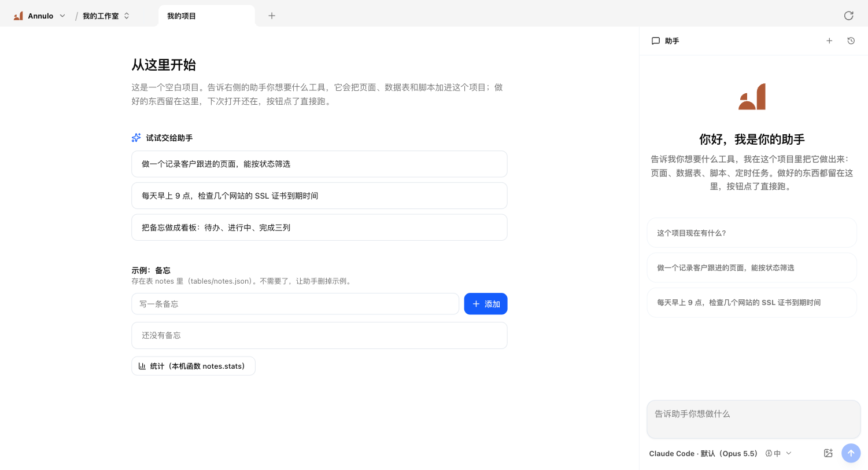Click the large assistant logo in panel

[x=752, y=97]
